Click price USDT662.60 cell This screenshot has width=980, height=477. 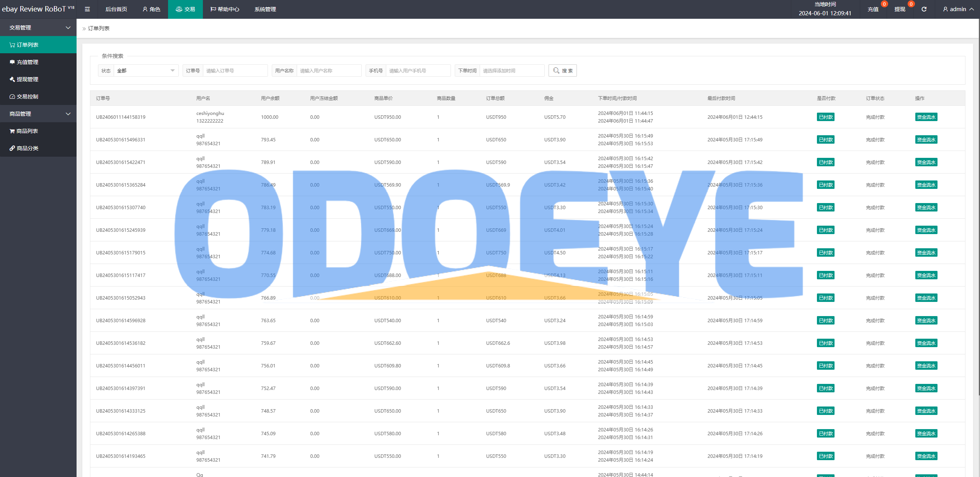pyautogui.click(x=387, y=343)
